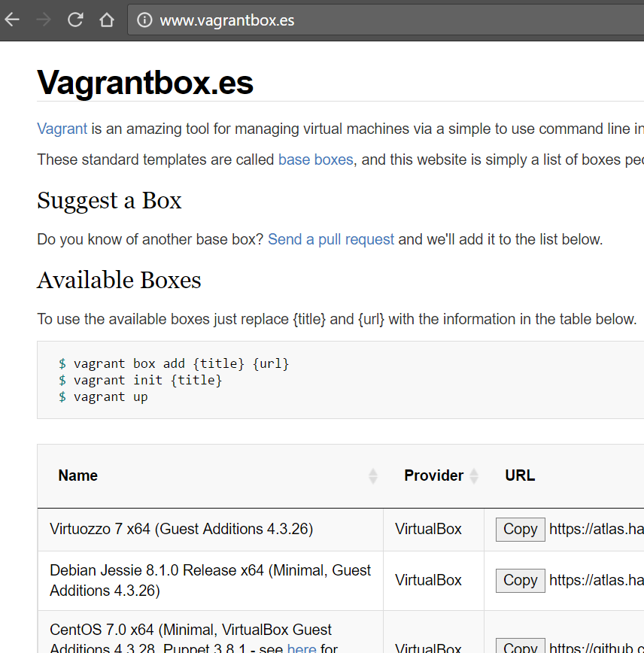Open the Vagrant link
Image resolution: width=644 pixels, height=653 pixels.
[x=62, y=129]
